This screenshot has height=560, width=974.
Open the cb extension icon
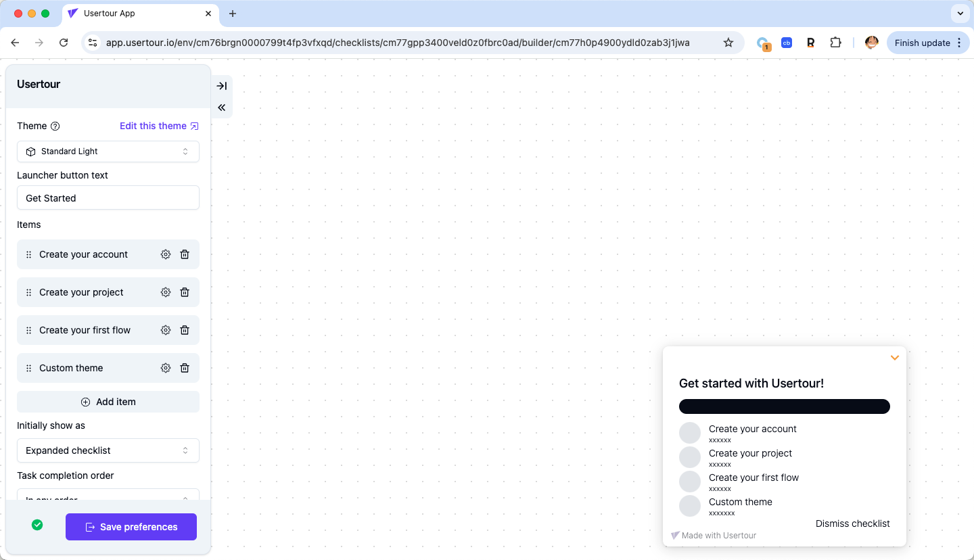(x=787, y=43)
